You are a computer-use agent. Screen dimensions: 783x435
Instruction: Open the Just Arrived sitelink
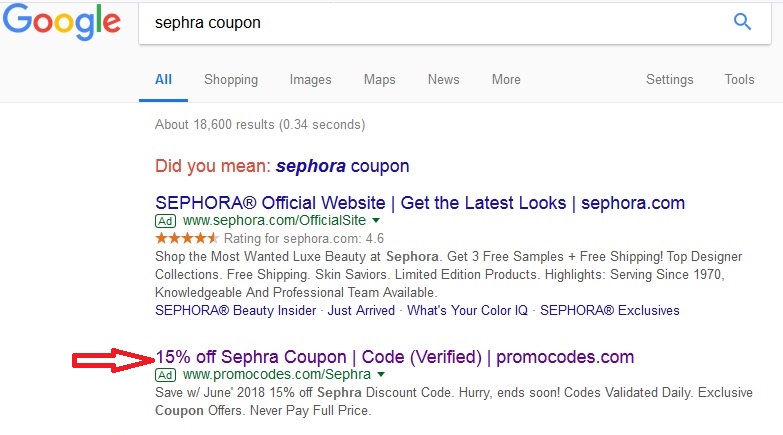coord(361,310)
